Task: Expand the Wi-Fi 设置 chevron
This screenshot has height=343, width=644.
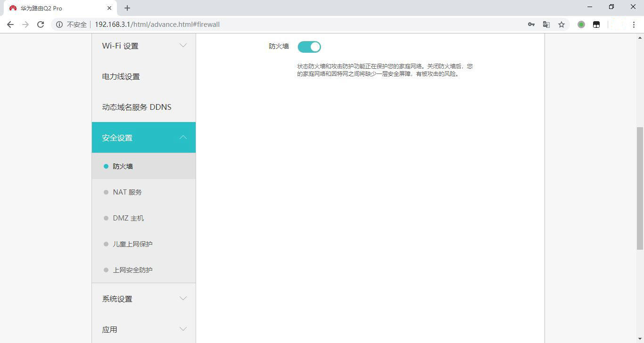Action: [183, 46]
